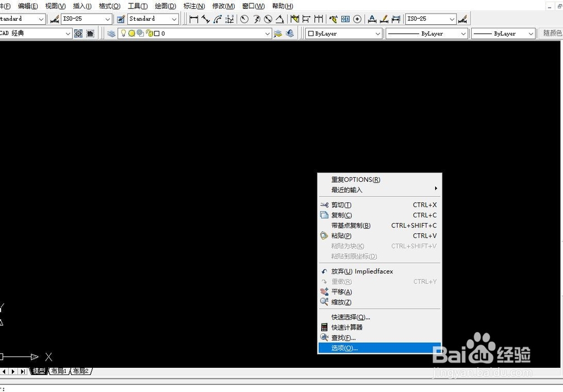
Task: Expand 最近的输入 submenu
Action: click(x=379, y=190)
